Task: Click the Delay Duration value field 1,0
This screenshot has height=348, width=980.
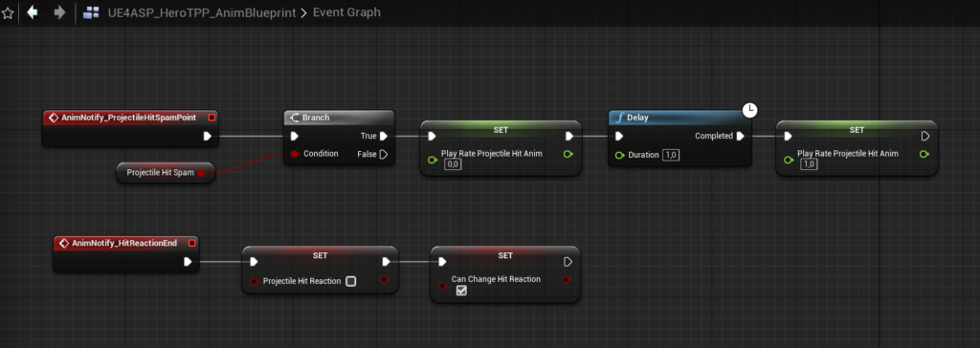Action: (x=671, y=154)
